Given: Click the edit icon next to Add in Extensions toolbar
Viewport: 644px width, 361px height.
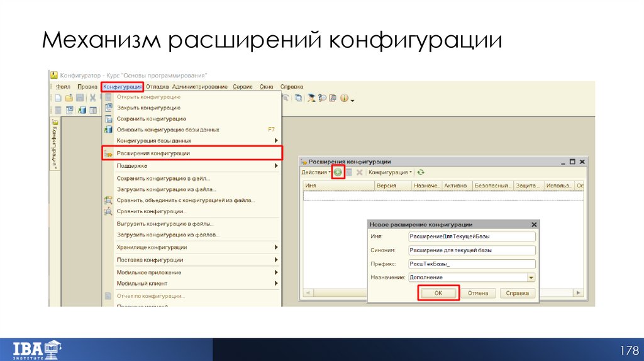Looking at the screenshot, I should [348, 172].
